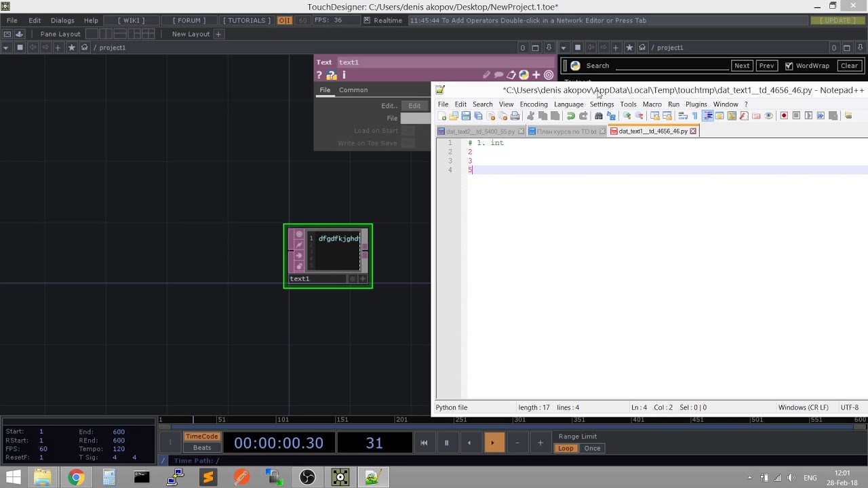The image size is (868, 488).
Task: Click the operator info 'i' icon
Action: point(344,75)
